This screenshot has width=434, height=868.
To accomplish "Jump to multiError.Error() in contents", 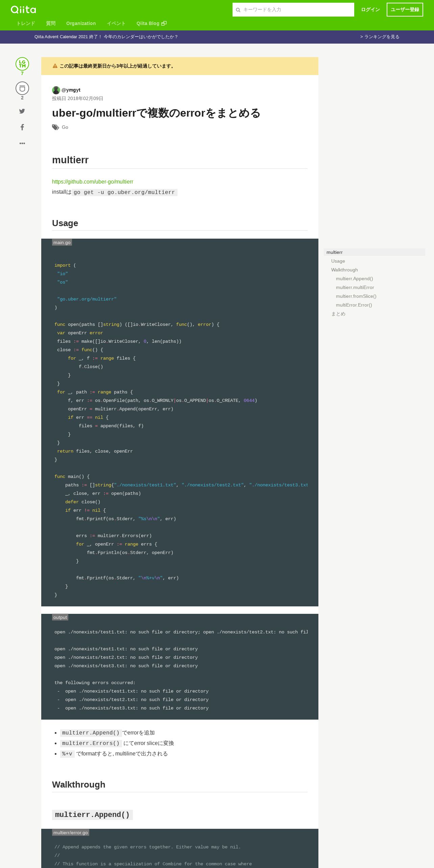I will [354, 305].
